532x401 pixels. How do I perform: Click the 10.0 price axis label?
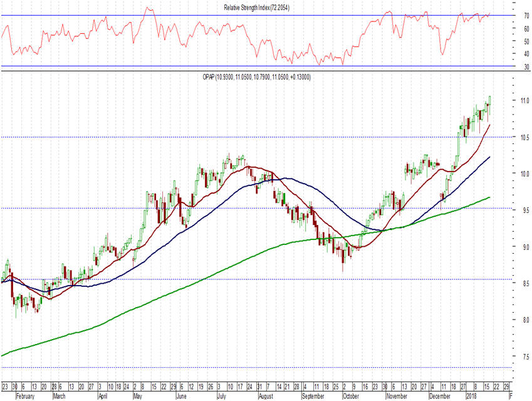pyautogui.click(x=525, y=174)
